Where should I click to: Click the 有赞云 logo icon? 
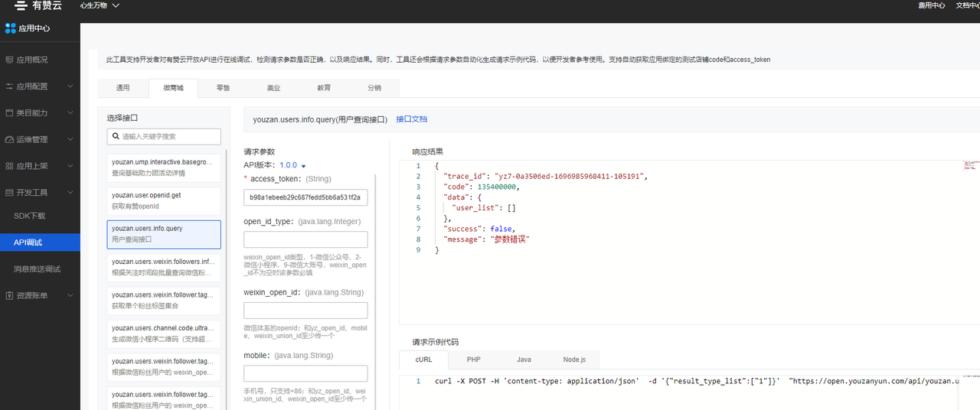click(x=21, y=6)
